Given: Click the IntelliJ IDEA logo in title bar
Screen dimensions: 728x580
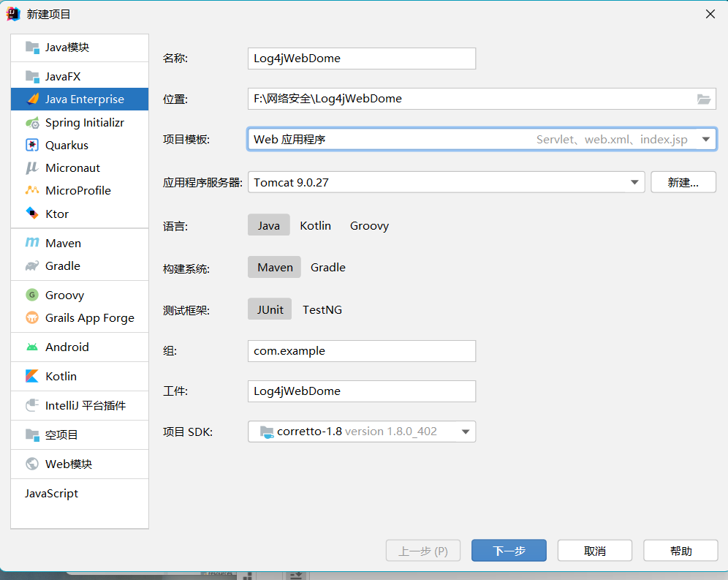Looking at the screenshot, I should [x=13, y=14].
